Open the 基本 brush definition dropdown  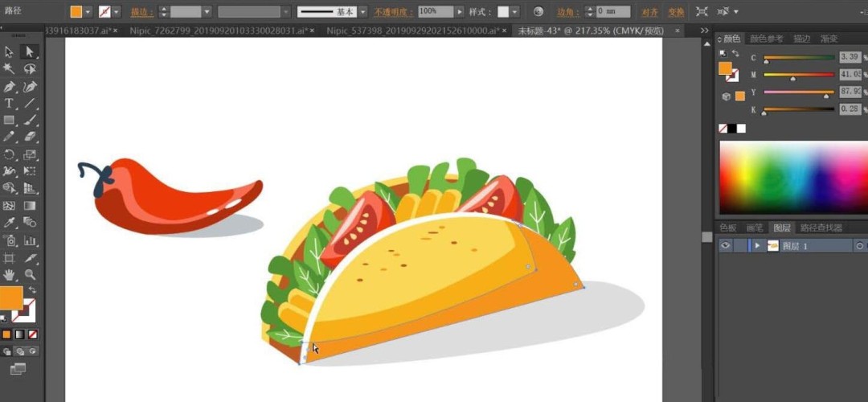pos(363,12)
